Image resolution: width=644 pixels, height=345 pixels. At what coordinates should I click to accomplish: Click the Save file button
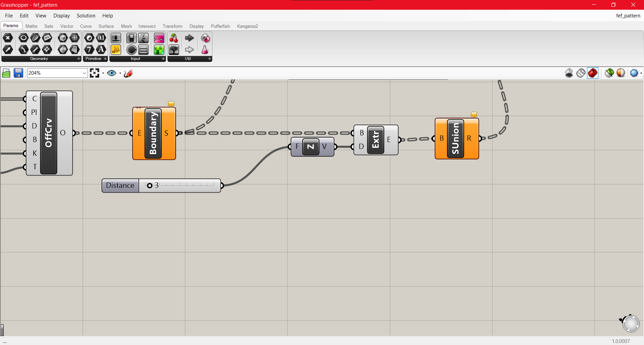pos(18,73)
